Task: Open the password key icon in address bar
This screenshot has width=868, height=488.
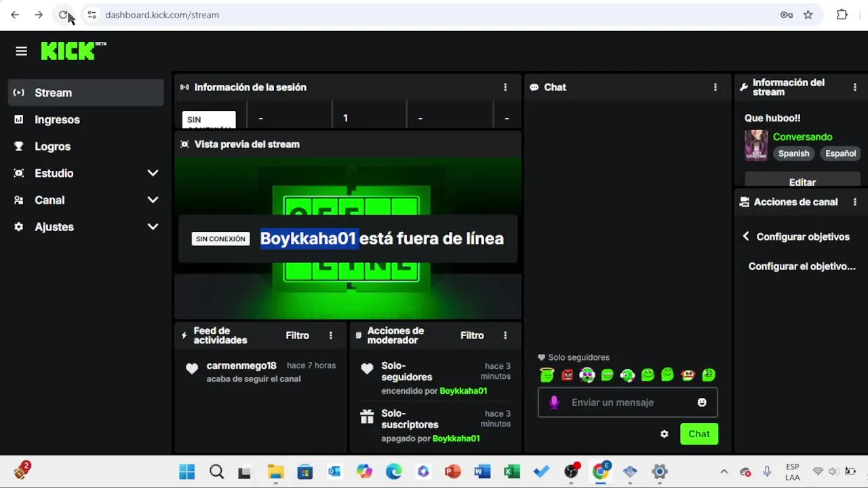Action: [x=787, y=15]
